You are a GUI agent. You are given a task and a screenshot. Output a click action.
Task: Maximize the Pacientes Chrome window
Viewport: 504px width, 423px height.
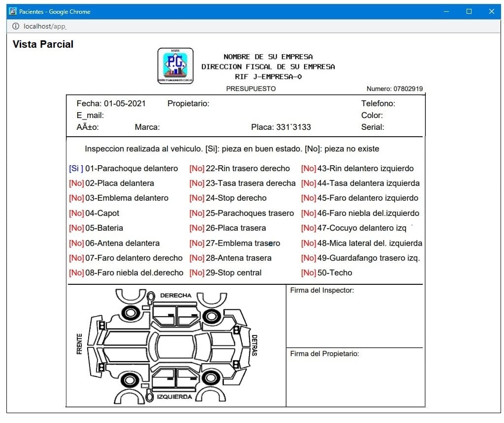tap(469, 11)
